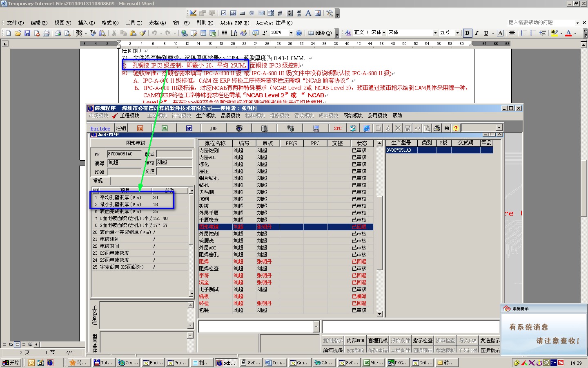Select the 常规 tab in the ERP panel
588x368 pixels.
(x=100, y=181)
